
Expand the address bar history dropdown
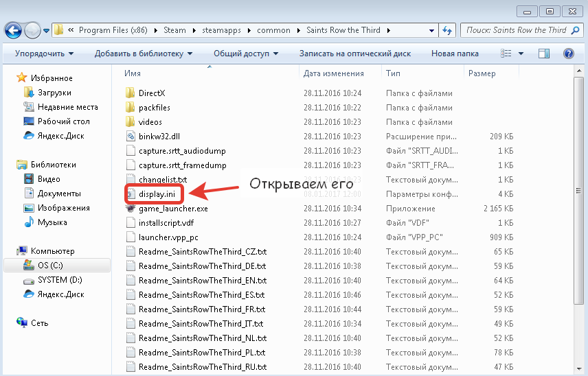[x=431, y=31]
